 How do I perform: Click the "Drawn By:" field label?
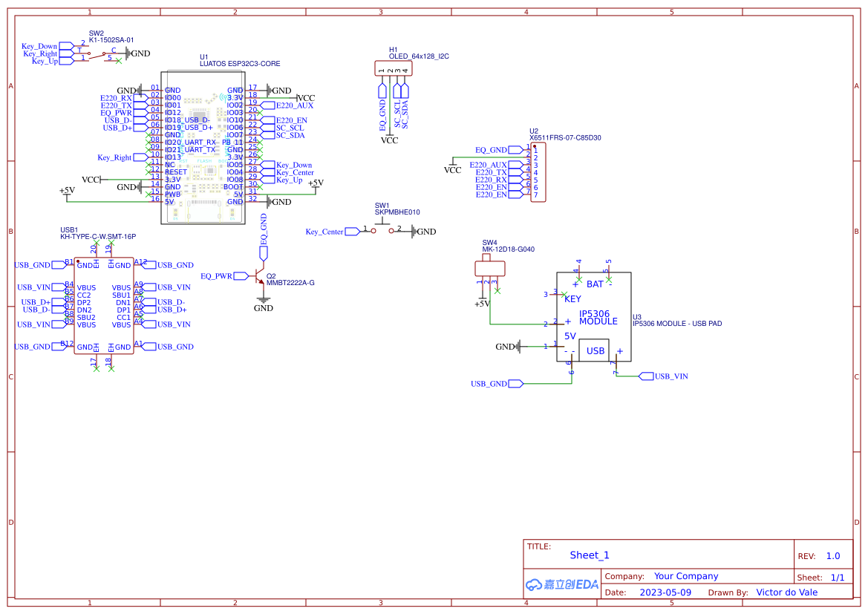coord(728,592)
